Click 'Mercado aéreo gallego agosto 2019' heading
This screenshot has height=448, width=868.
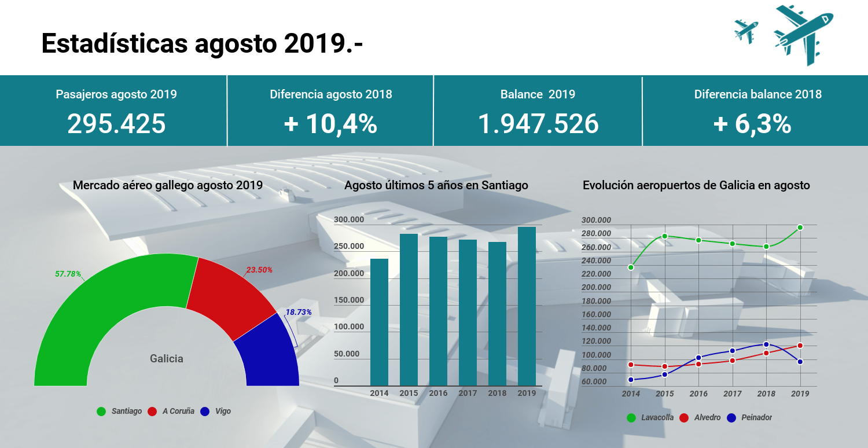tap(168, 186)
